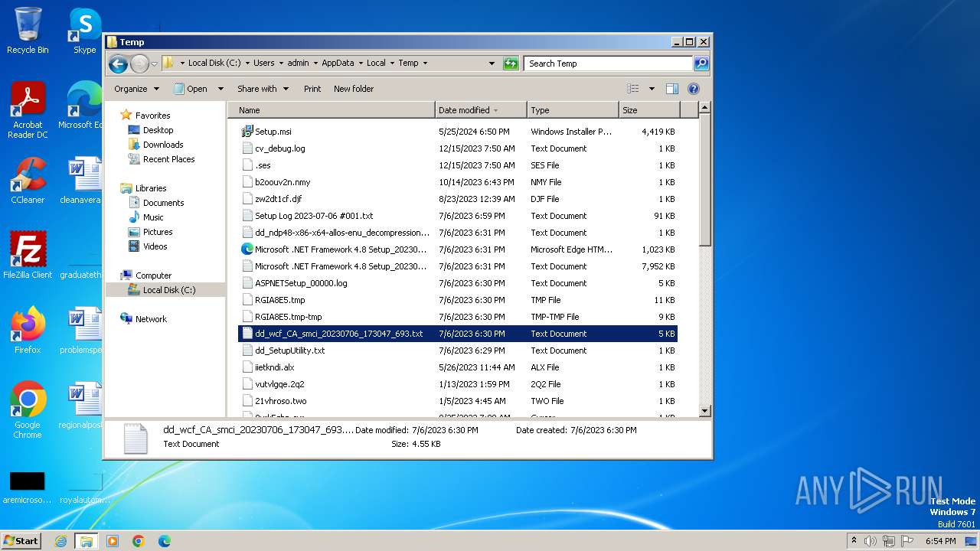Expand the Share with menu
Image resolution: width=980 pixels, height=551 pixels.
[263, 89]
